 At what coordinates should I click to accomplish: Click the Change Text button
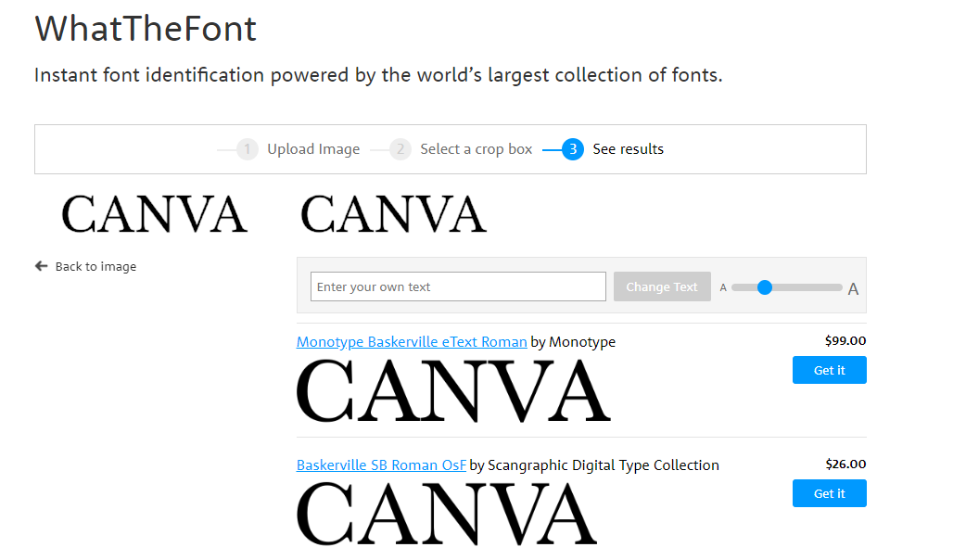(x=662, y=286)
